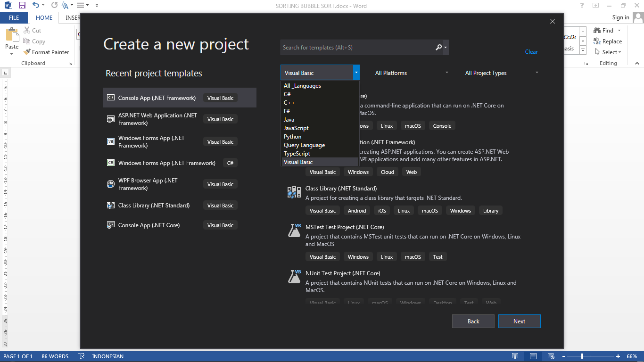Screen dimensions: 644x362
Task: Click the Clear link to reset filters
Action: (531, 51)
